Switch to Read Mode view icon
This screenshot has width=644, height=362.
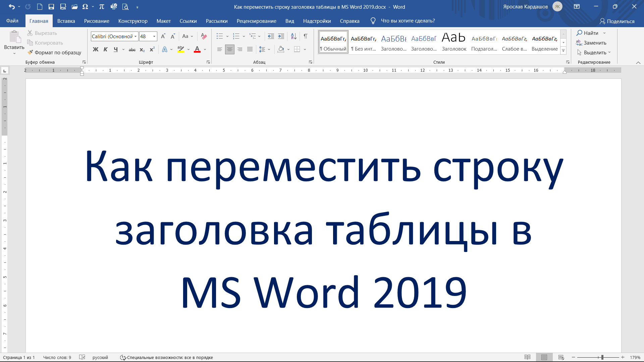click(x=528, y=357)
